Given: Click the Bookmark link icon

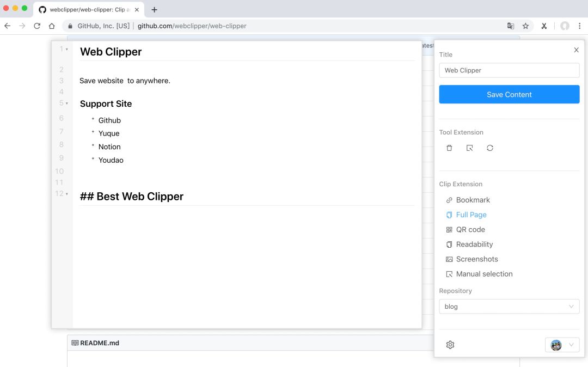Looking at the screenshot, I should pyautogui.click(x=449, y=200).
